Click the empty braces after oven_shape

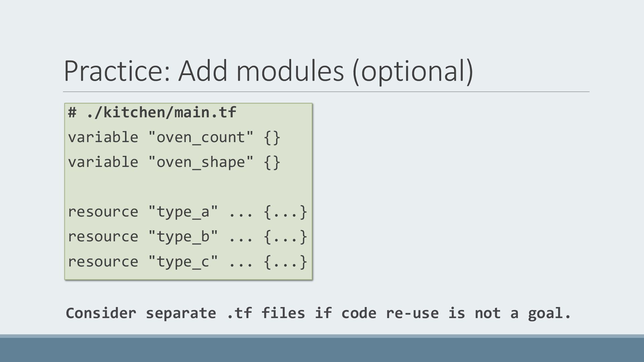pyautogui.click(x=272, y=162)
